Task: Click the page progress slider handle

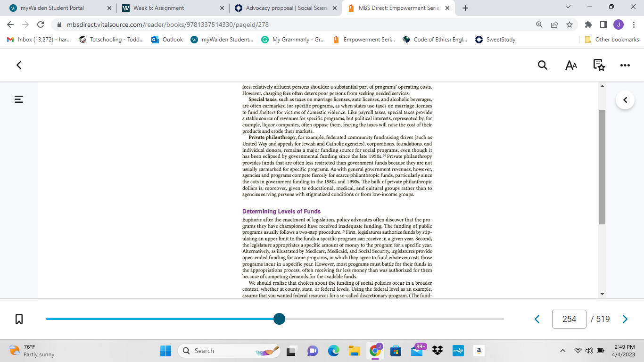Action: click(279, 319)
